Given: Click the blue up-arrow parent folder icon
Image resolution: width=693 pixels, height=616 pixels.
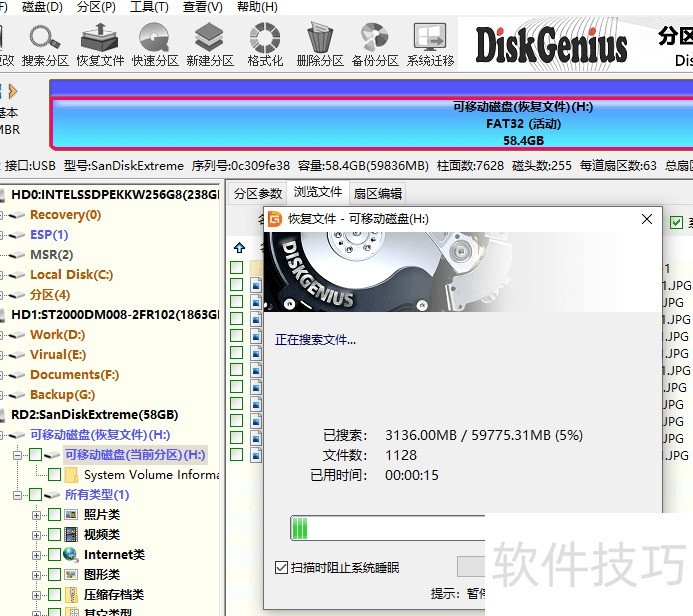Looking at the screenshot, I should [x=240, y=247].
